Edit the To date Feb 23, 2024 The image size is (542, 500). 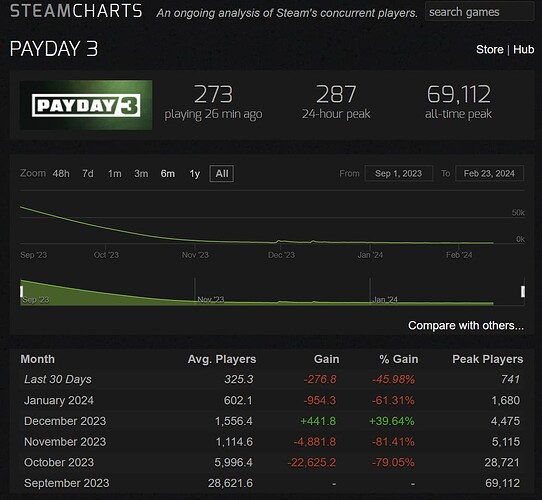[x=489, y=173]
